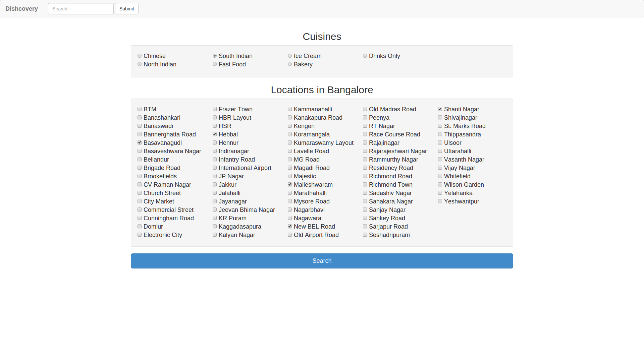Click the blue Search button

(322, 261)
